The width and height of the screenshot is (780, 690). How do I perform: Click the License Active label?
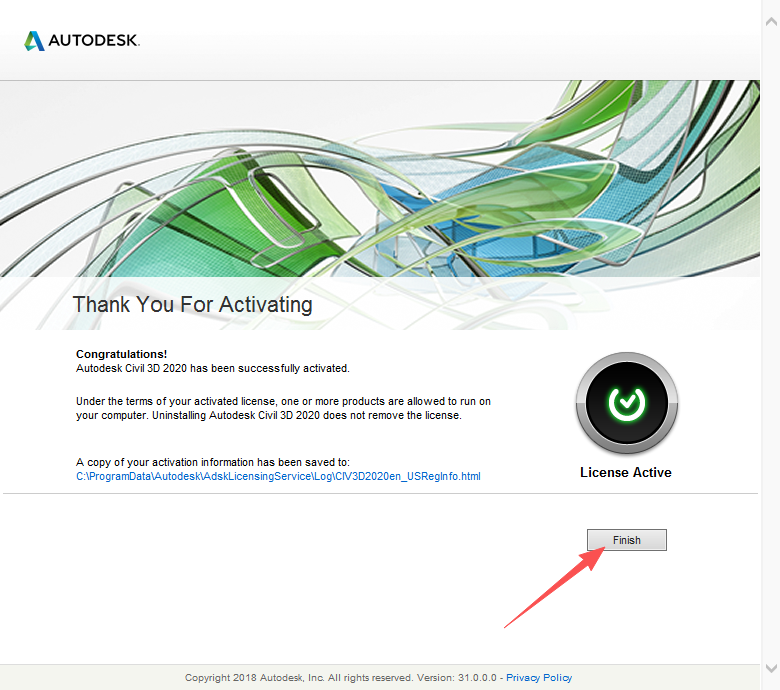point(626,472)
